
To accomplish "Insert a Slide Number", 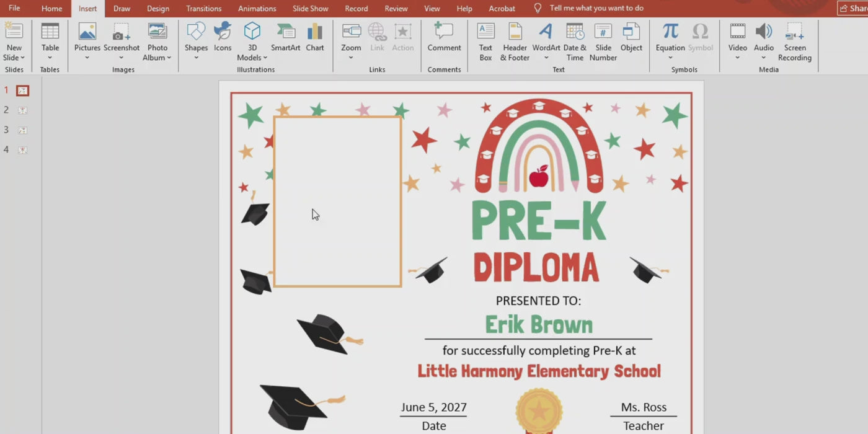I will tap(603, 41).
